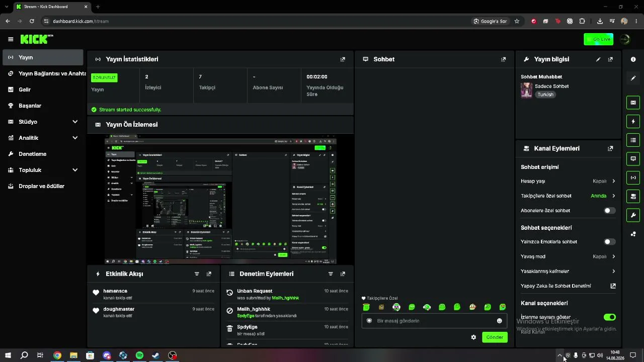Viewport: 644px width, 362px height.
Task: Toggle Abonelere özel sohbet switch
Action: point(609,211)
